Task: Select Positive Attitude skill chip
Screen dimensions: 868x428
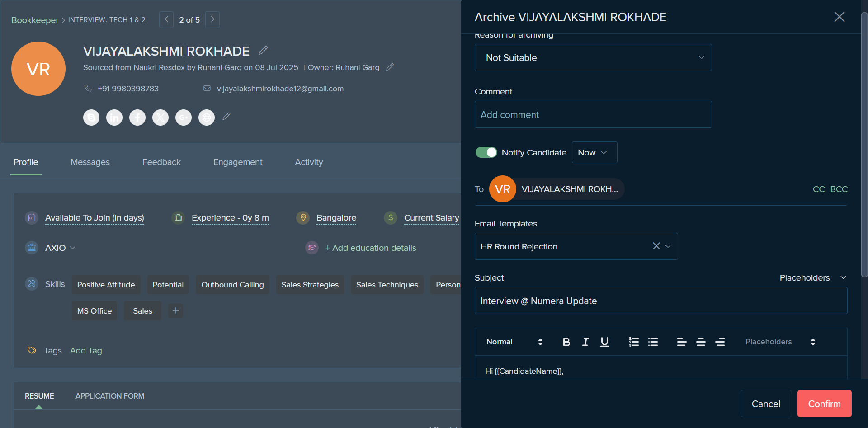Action: pyautogui.click(x=106, y=285)
